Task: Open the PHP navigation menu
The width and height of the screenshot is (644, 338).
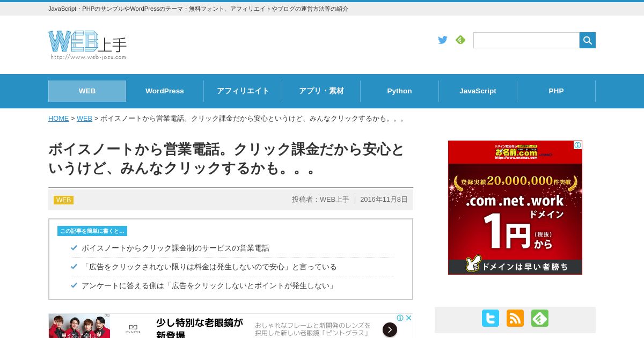Action: tap(557, 91)
